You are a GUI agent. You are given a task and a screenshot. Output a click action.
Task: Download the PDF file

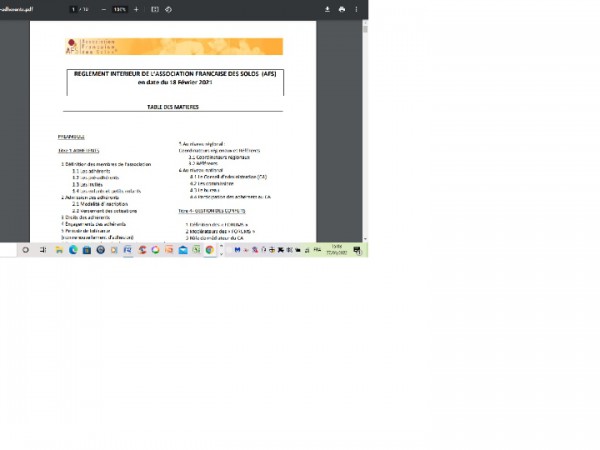pos(327,9)
